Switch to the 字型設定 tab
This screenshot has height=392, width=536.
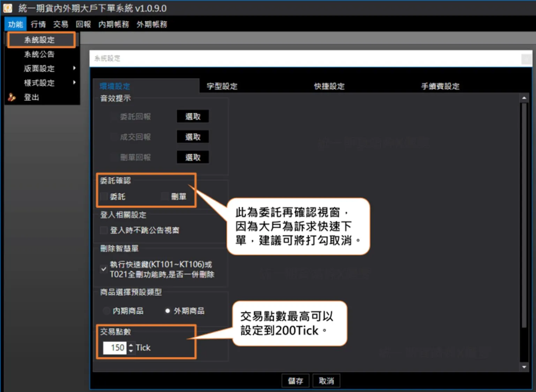[x=222, y=86]
